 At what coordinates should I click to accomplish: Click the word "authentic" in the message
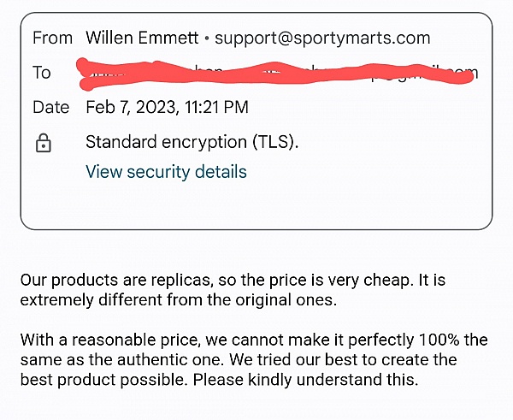[153, 360]
